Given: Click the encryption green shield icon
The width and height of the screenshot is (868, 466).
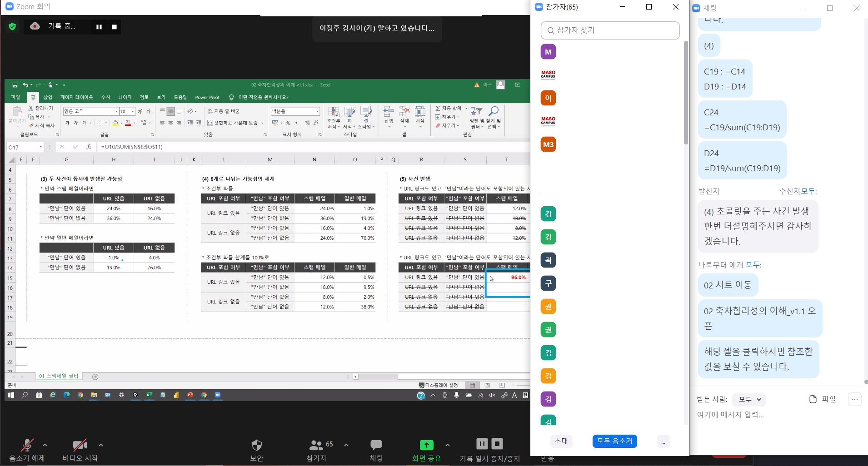Looking at the screenshot, I should 12,27.
